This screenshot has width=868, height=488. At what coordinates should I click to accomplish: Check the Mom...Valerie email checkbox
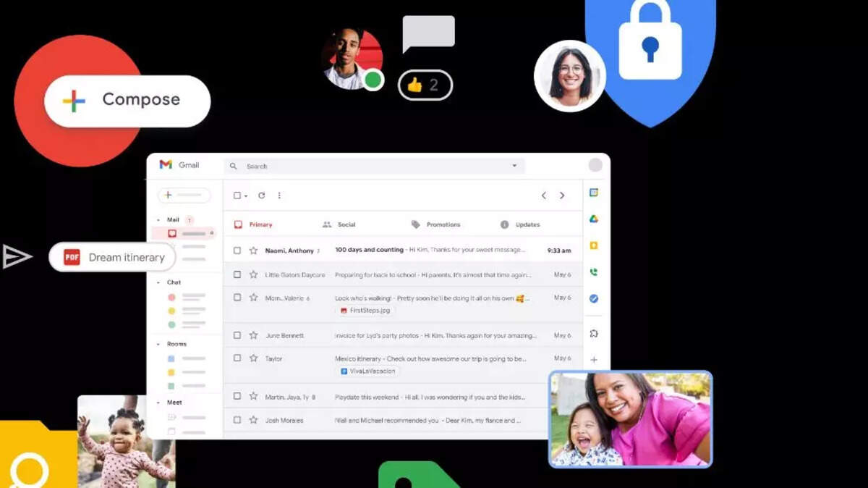(237, 298)
